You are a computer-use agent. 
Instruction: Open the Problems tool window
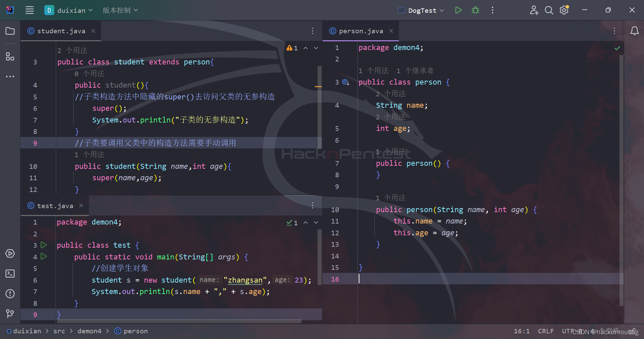(10, 294)
